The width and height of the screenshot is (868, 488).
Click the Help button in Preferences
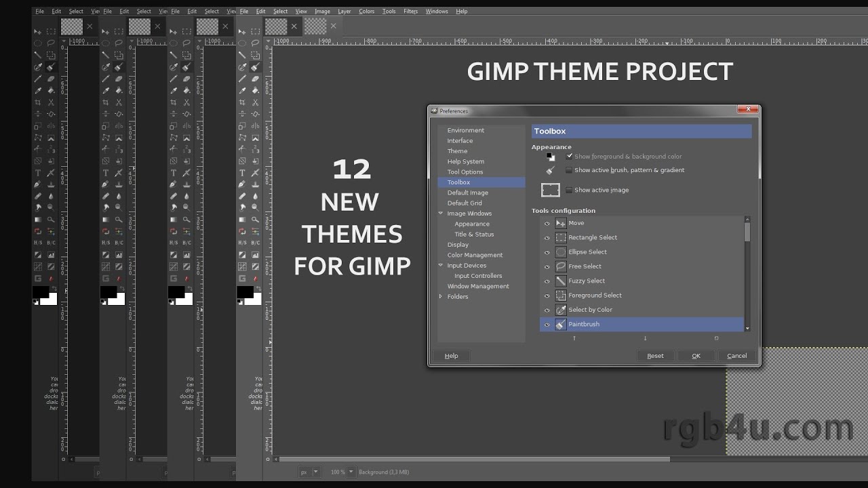pyautogui.click(x=451, y=356)
